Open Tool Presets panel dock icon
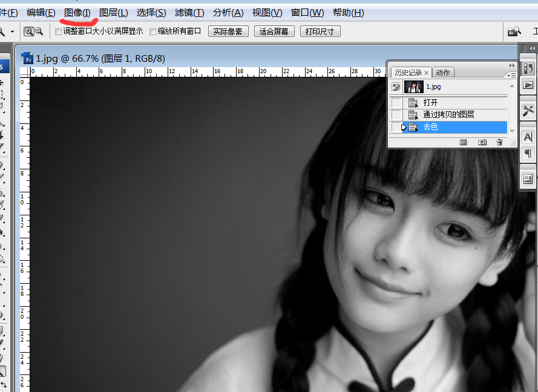538x392 pixels. [528, 111]
